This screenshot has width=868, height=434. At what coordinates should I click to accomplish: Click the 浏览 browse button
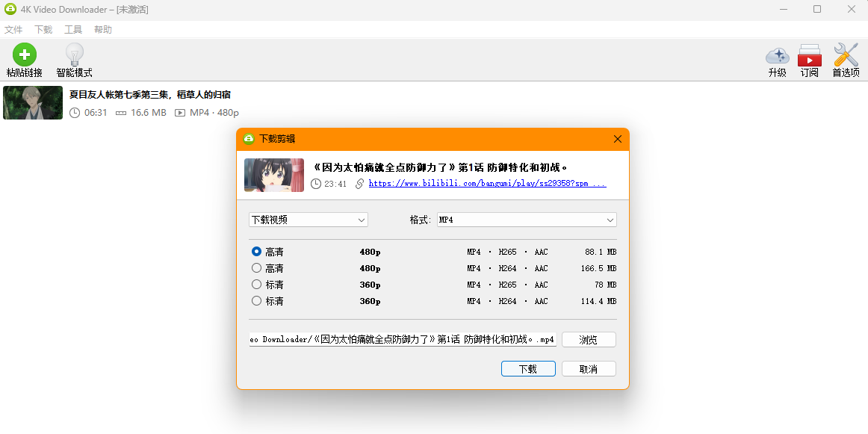pyautogui.click(x=589, y=340)
